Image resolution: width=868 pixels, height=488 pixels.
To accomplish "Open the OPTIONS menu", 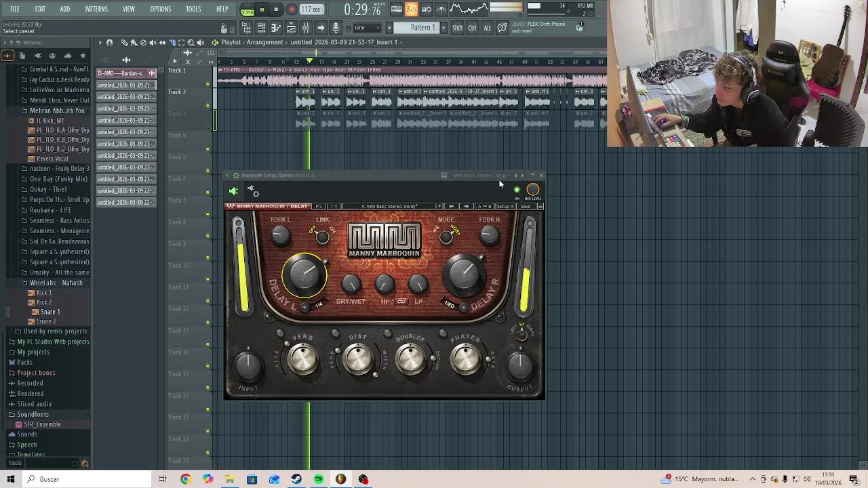I will [x=161, y=9].
